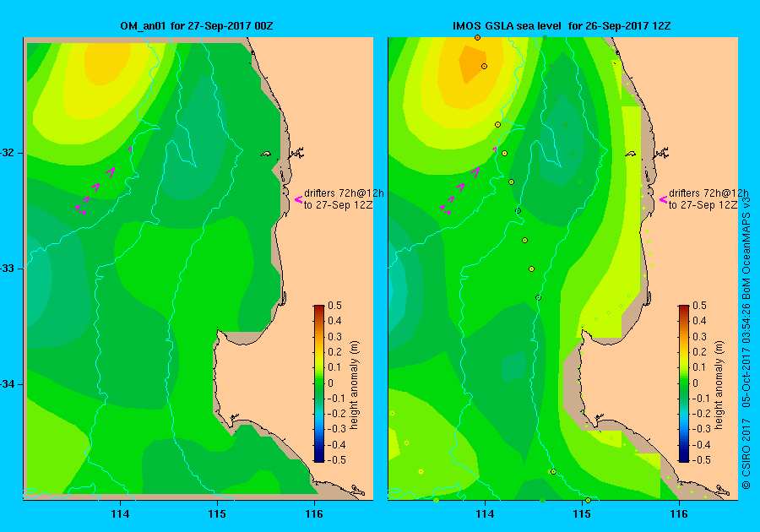Click the 0.4 color bar value in IMOS GSLA panel
760x532 pixels.
pyautogui.click(x=699, y=321)
